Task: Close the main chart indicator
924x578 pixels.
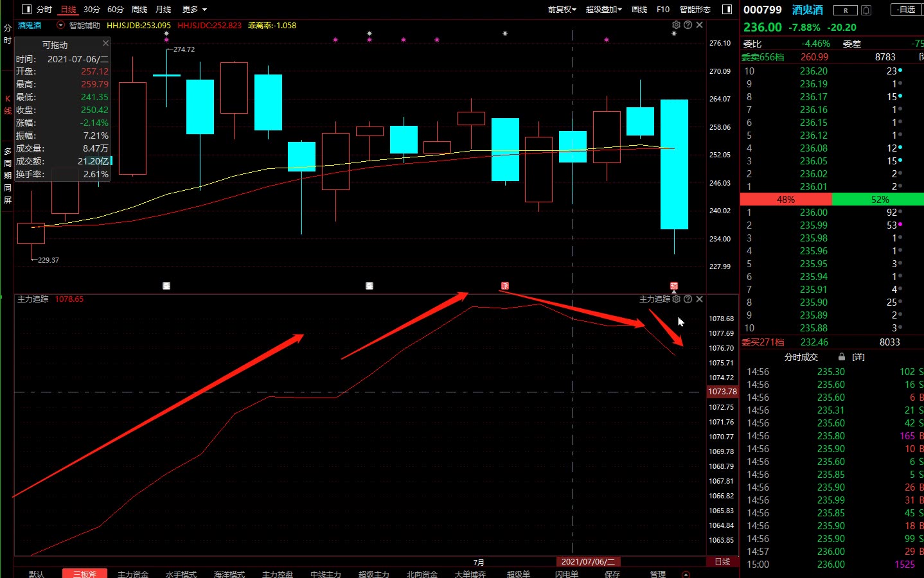Action: (x=699, y=25)
